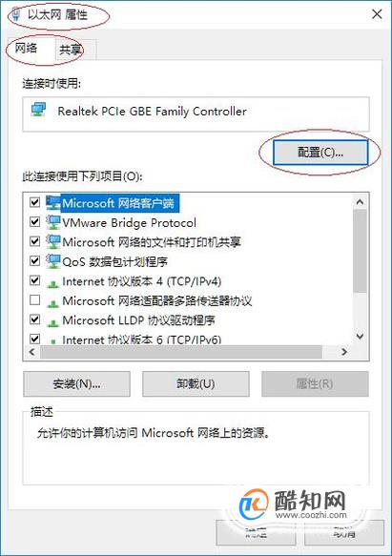
Task: Click the 网络适配器多路传送器协议 icon
Action: [x=52, y=303]
